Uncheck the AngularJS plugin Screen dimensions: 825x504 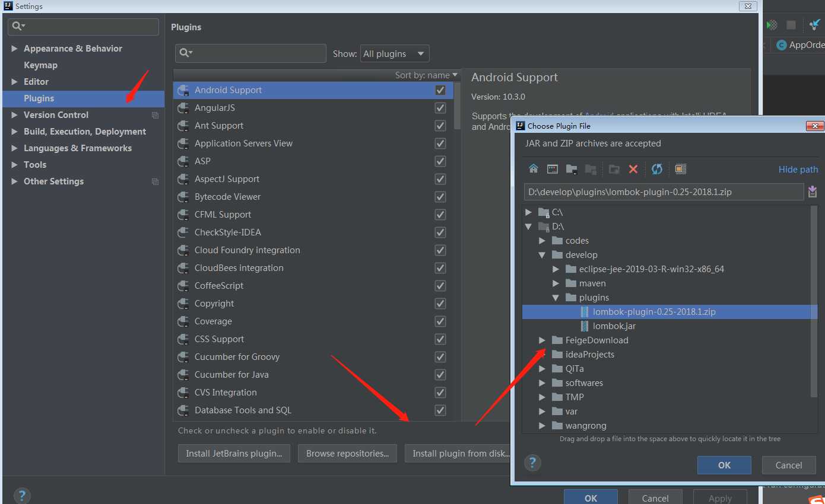pos(440,108)
